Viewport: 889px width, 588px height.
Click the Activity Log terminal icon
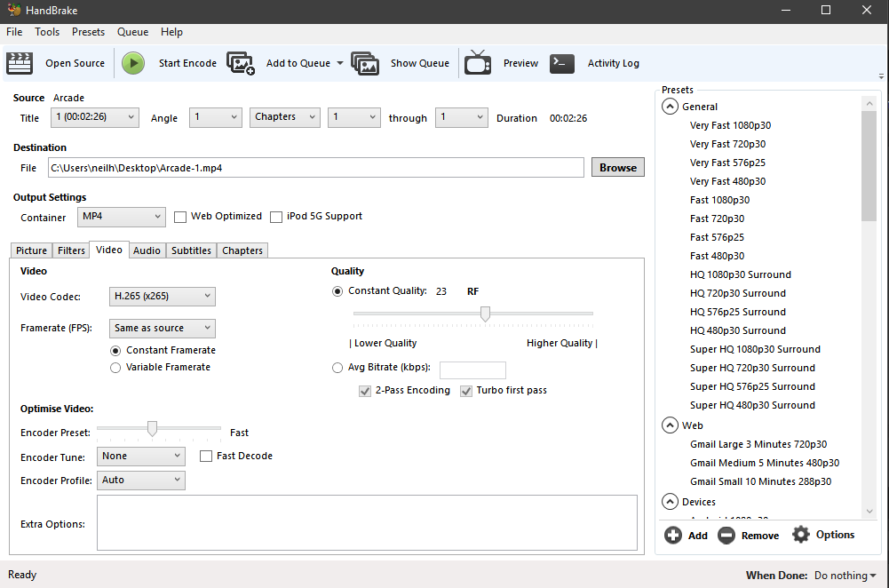tap(562, 63)
